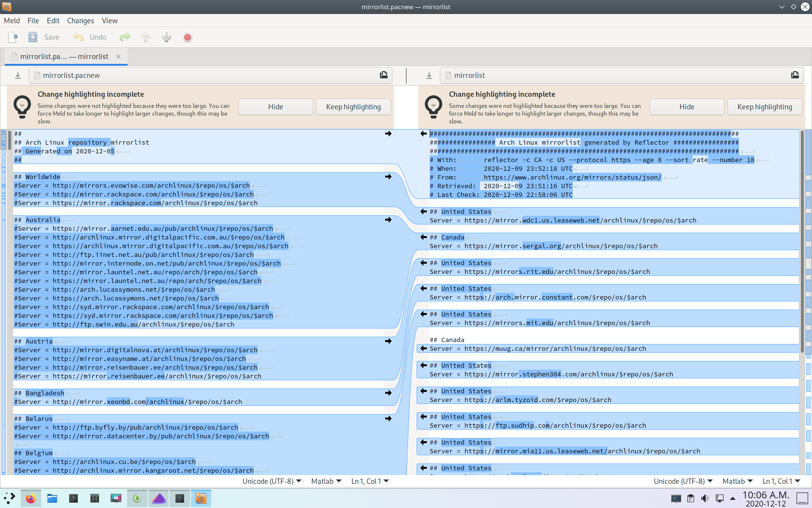Open the View menu
812x508 pixels.
110,21
